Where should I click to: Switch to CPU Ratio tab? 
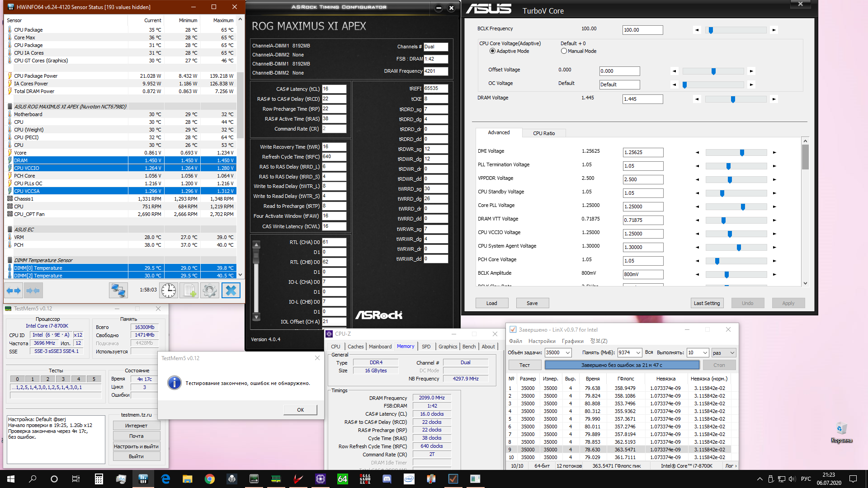click(x=543, y=133)
